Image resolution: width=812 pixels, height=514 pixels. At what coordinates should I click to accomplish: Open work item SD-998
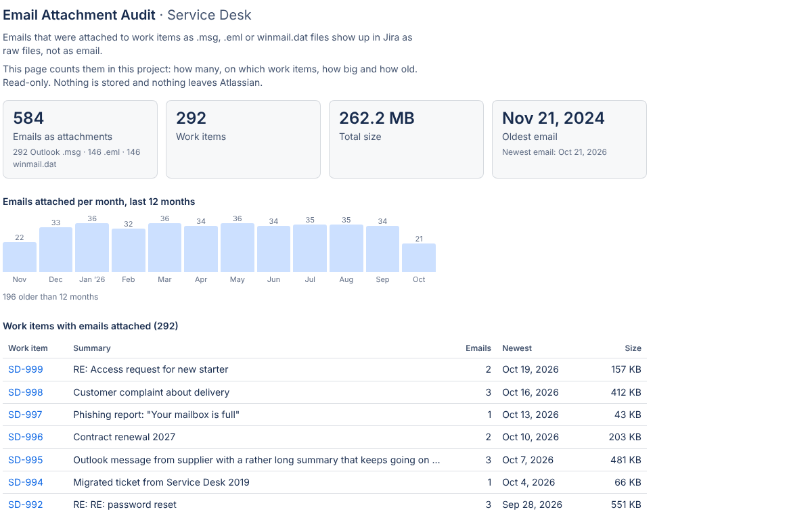[x=26, y=392]
